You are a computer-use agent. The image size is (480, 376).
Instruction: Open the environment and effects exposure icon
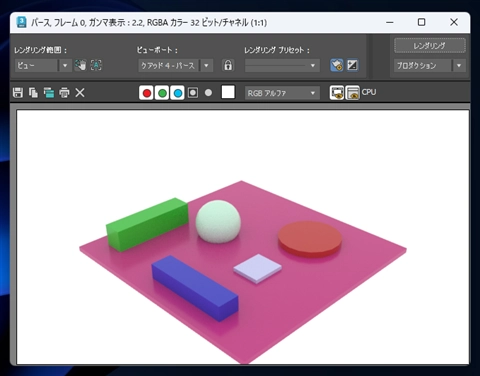352,65
